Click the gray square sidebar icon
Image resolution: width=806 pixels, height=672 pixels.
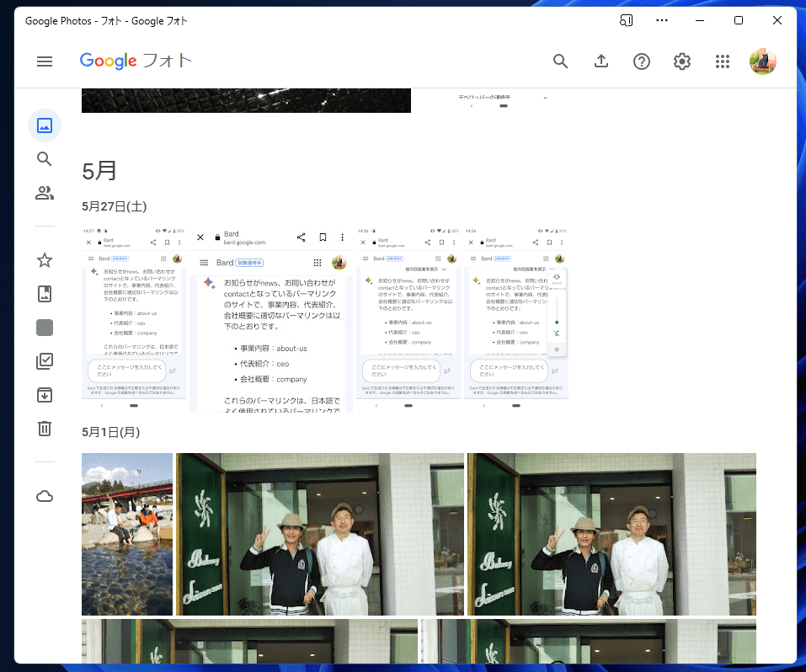45,328
